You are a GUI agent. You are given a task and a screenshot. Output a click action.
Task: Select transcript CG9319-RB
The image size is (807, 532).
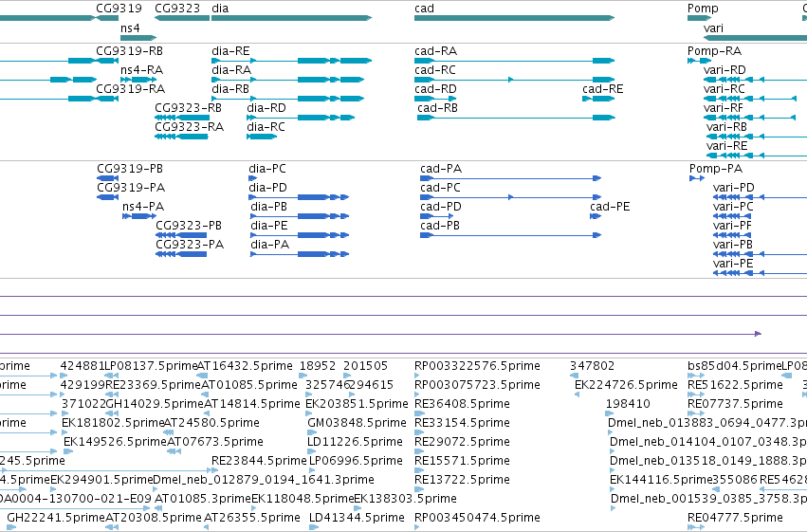(x=129, y=51)
